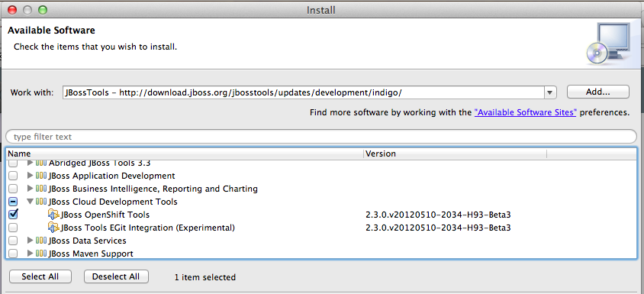
Task: Sort by the Name column header
Action: point(185,153)
